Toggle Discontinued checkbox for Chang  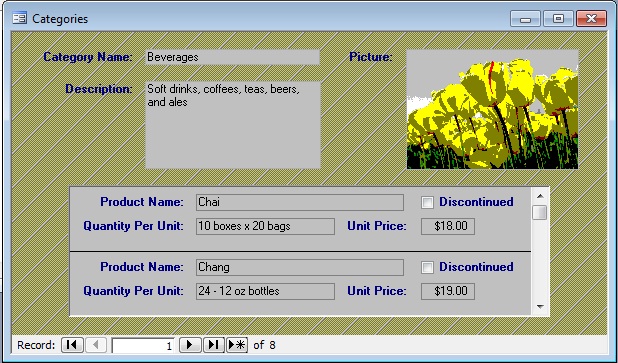point(427,268)
